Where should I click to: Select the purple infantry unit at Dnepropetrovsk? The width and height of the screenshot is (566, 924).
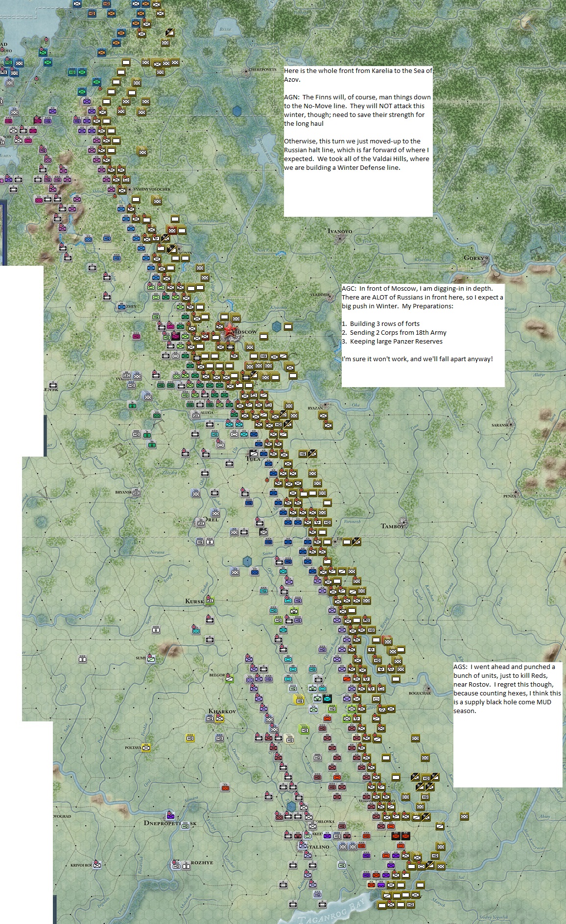click(170, 816)
